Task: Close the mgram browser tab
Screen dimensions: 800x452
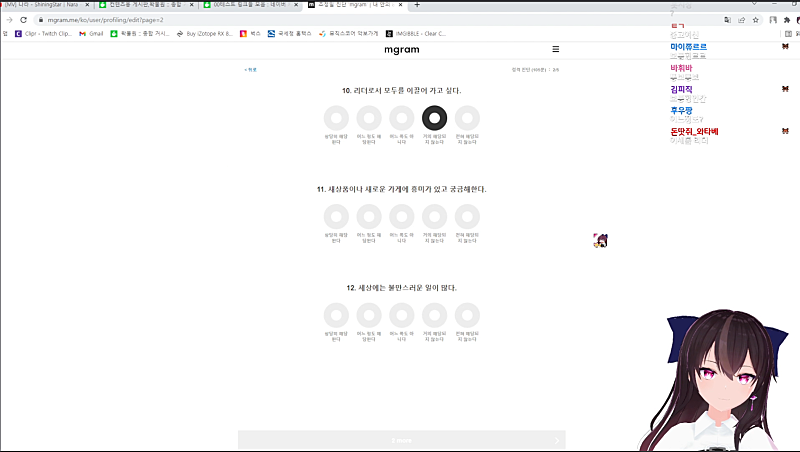Action: click(x=401, y=5)
